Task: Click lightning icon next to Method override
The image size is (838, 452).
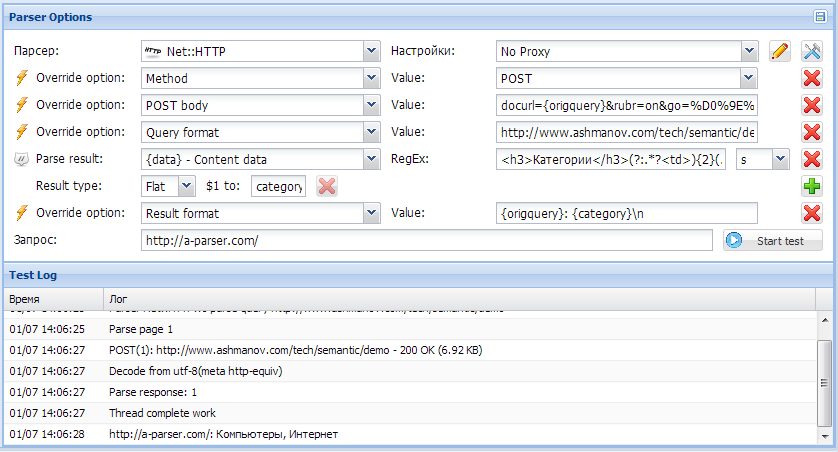Action: (x=21, y=78)
